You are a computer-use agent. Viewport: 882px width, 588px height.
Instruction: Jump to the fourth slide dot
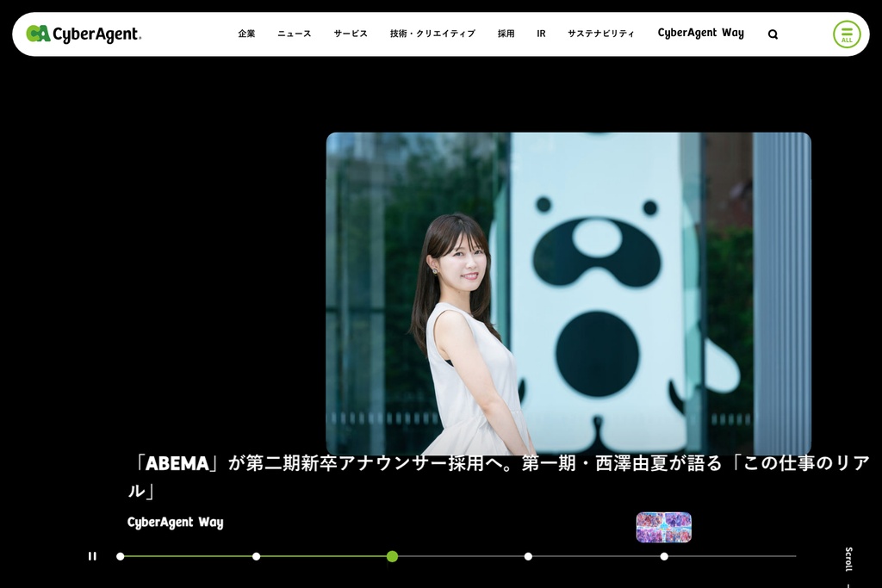coord(528,556)
